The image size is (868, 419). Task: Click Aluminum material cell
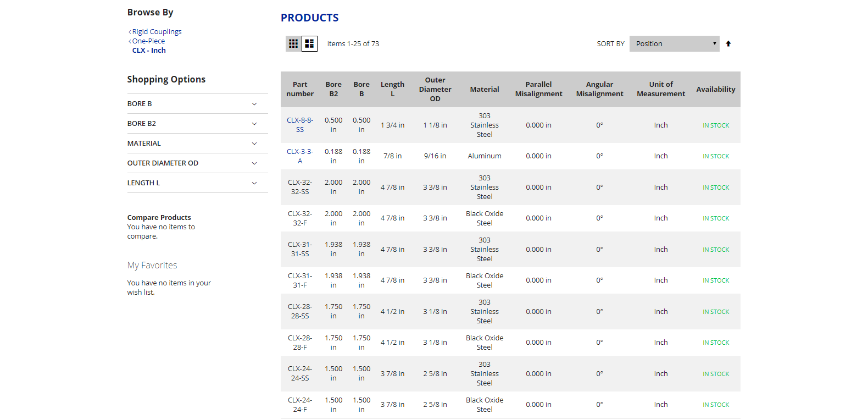[x=485, y=156]
